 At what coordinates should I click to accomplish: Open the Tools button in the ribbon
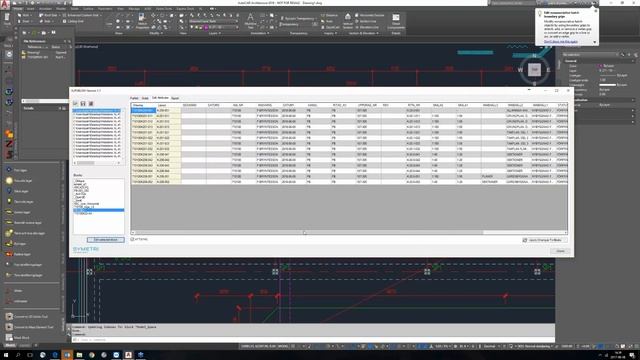pyautogui.click(x=7, y=19)
